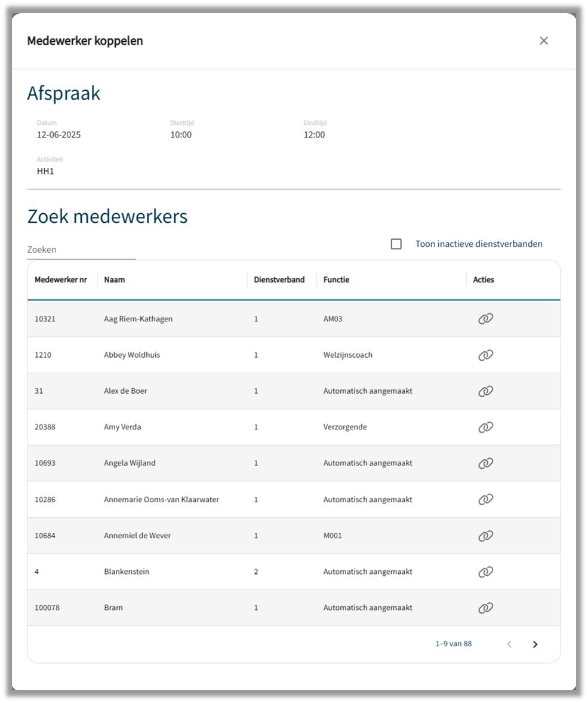Click the Dienstverband column header
Viewport: 588px width, 703px height.
pos(279,280)
